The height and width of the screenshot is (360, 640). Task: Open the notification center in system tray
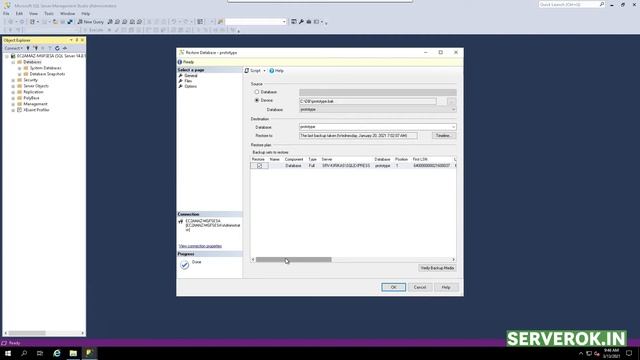[629, 353]
